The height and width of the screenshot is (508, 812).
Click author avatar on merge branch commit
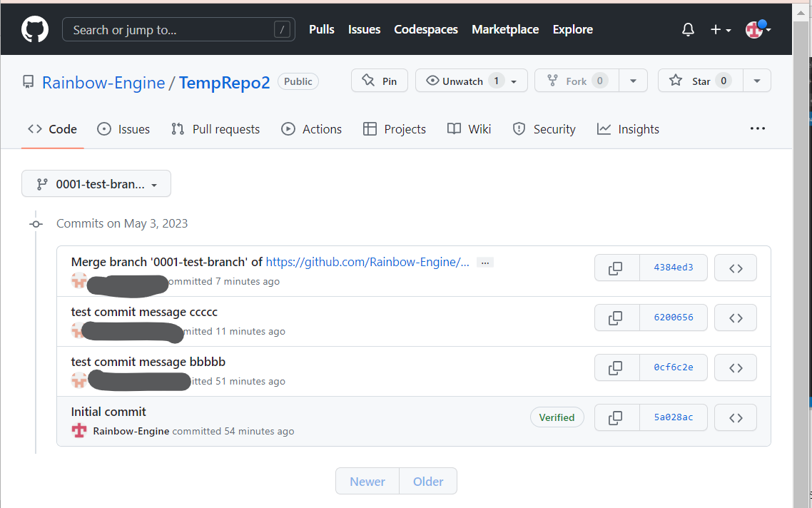(x=79, y=280)
